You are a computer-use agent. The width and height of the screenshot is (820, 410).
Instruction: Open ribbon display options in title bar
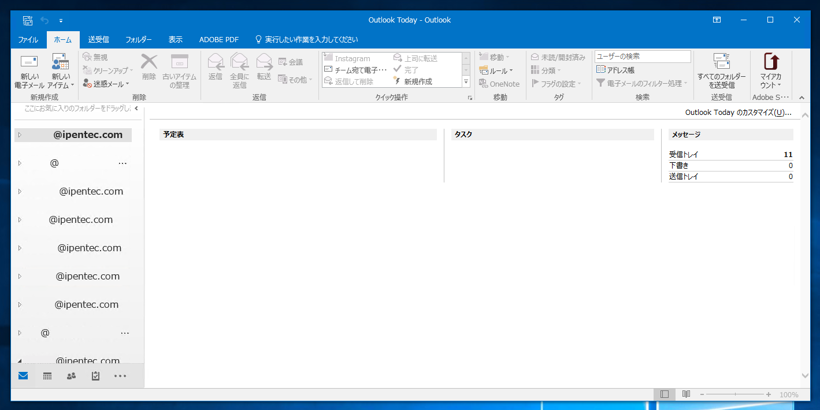click(716, 20)
